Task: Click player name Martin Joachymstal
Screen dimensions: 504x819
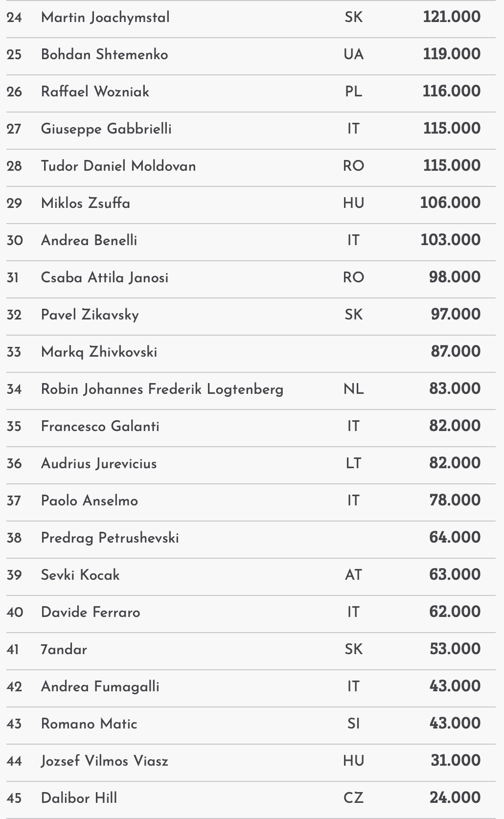Action: (105, 18)
